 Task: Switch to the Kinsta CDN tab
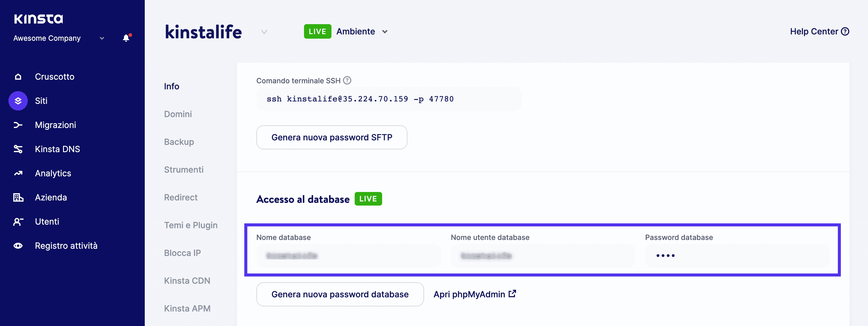tap(187, 280)
